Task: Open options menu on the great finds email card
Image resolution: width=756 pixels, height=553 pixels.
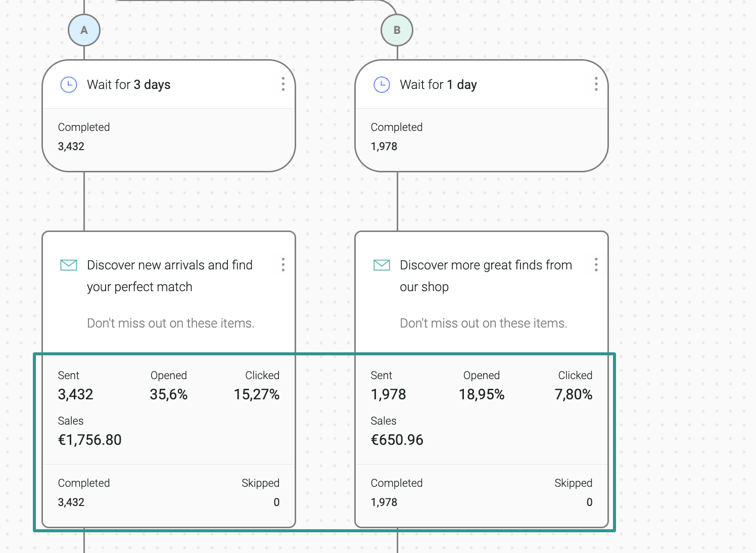Action: pos(596,264)
